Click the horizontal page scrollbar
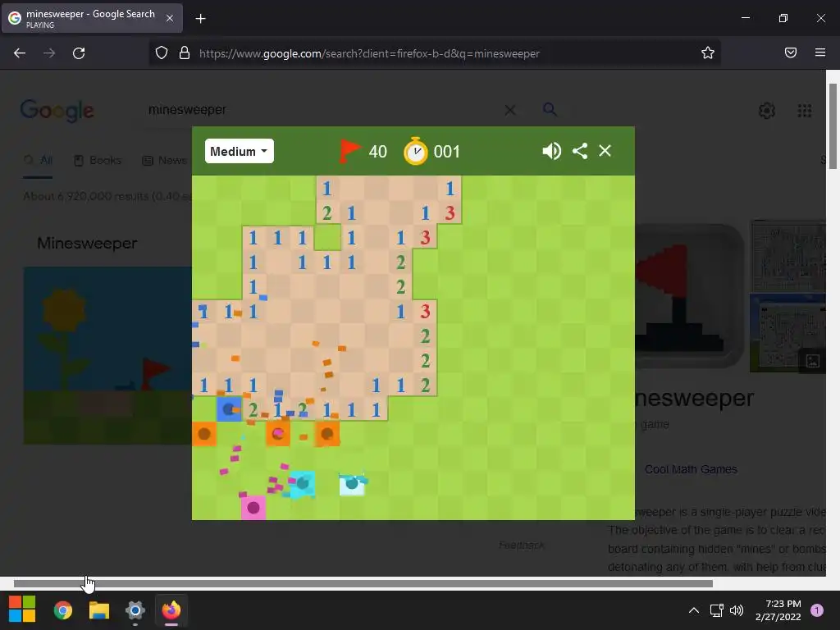 point(363,583)
